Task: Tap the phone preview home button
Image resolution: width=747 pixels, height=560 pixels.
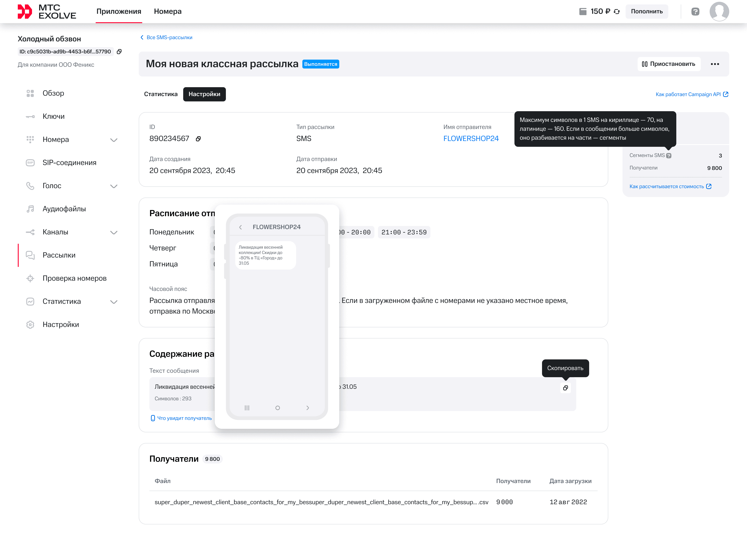Action: point(278,408)
